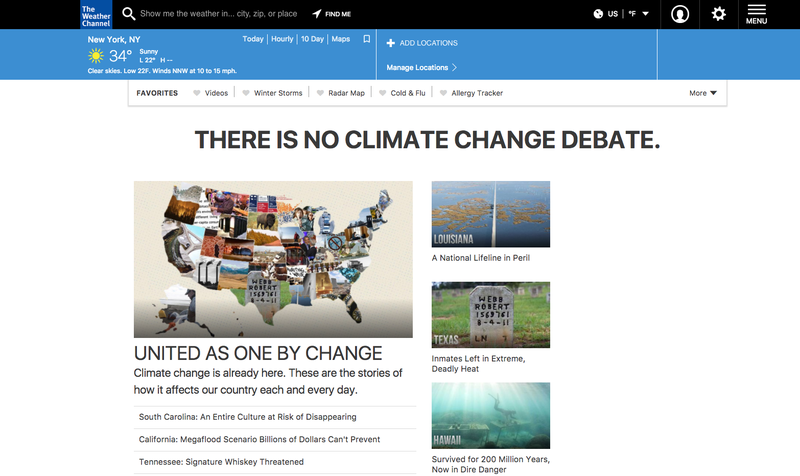The image size is (800, 476).
Task: Open Allergy Tracker link
Action: 477,93
